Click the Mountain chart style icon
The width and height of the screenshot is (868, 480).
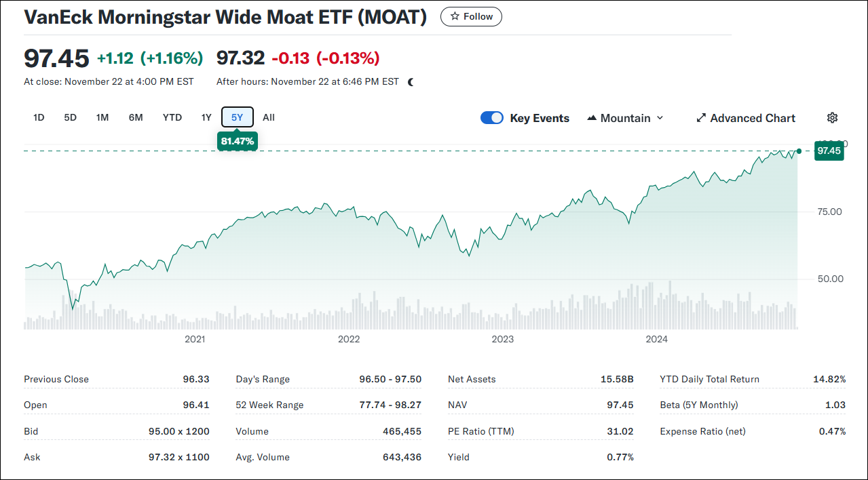tap(593, 117)
